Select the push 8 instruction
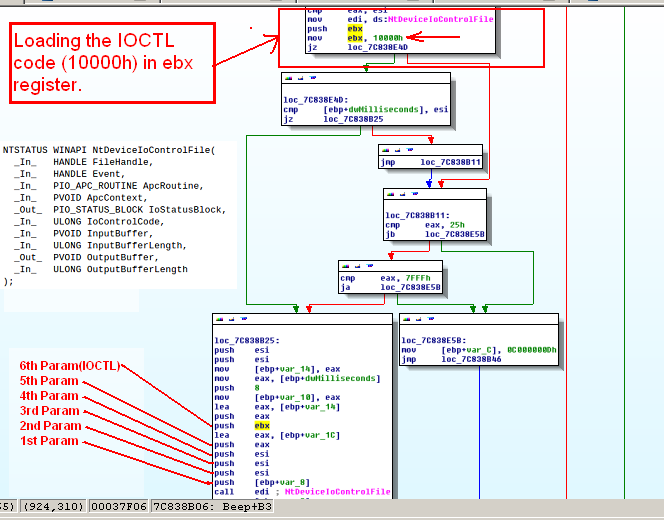 237,388
